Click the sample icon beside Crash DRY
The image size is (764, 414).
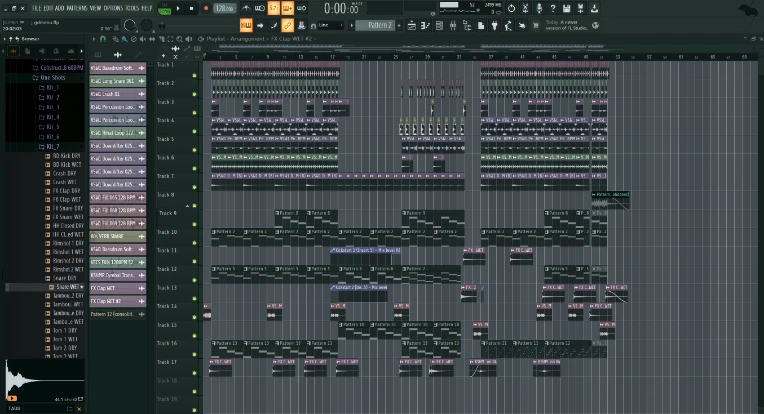(48, 174)
